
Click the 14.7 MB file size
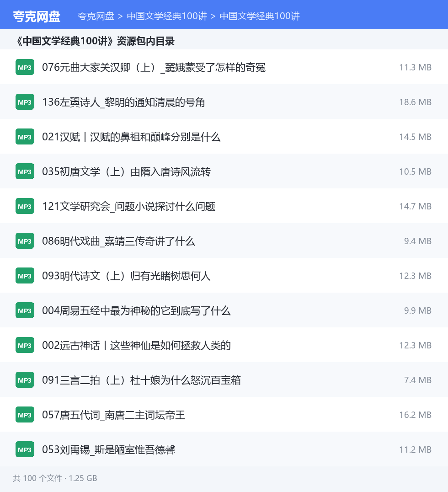(416, 207)
